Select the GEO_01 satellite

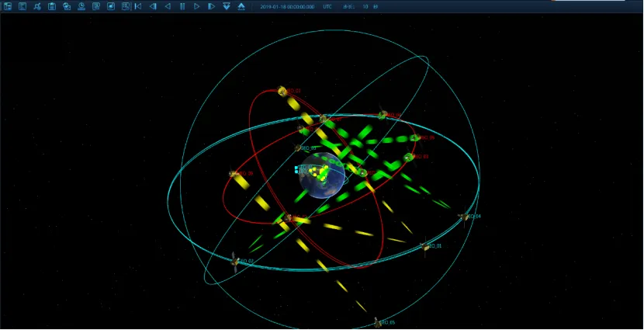tap(424, 247)
